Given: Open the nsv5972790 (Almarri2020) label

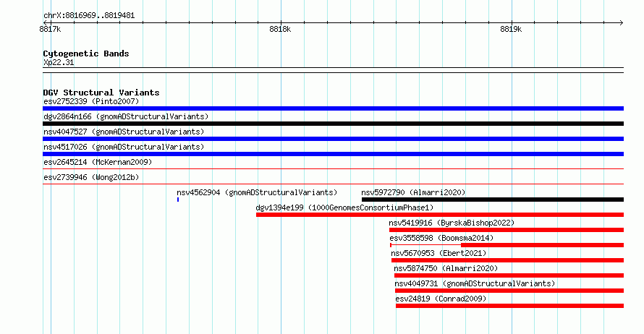Looking at the screenshot, I should point(413,192).
